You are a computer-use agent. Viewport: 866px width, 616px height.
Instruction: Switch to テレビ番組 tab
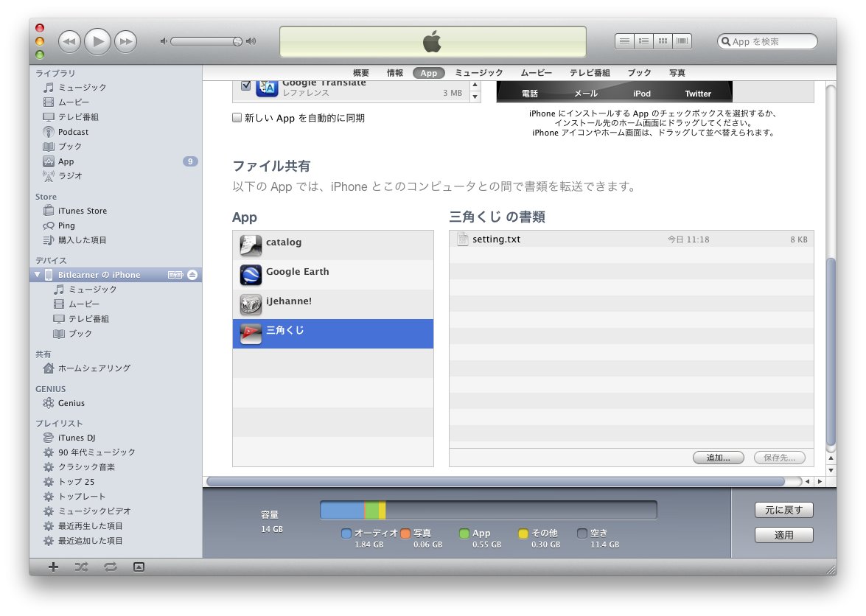590,73
